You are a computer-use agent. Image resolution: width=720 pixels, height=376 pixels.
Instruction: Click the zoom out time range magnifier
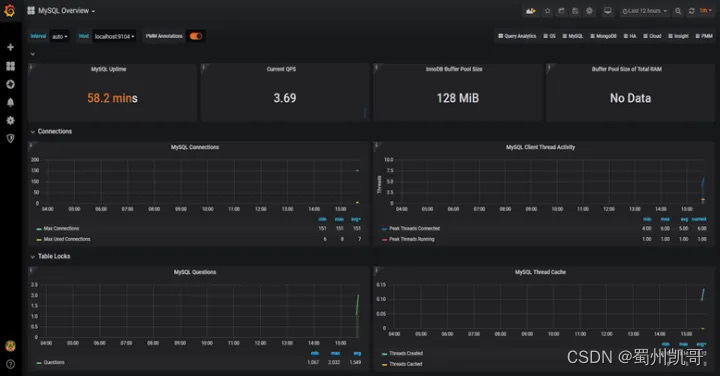tap(678, 11)
